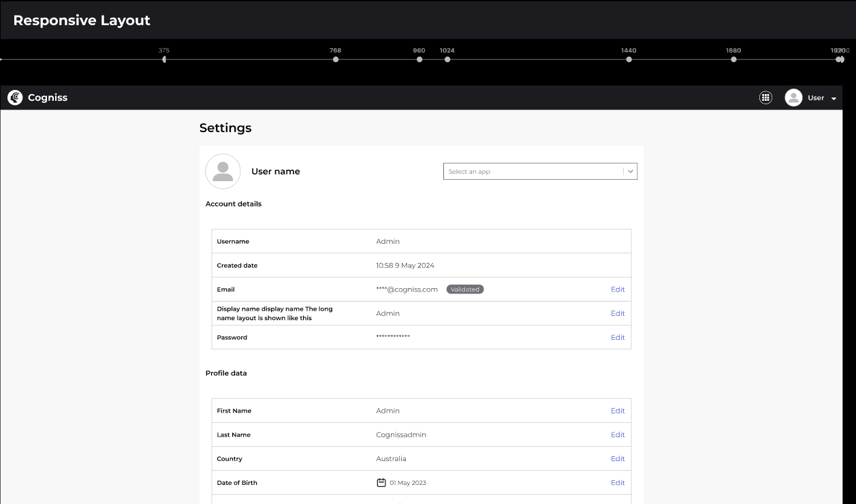Viewport: 856px width, 504px height.
Task: Click the calendar icon beside date
Action: [x=381, y=482]
